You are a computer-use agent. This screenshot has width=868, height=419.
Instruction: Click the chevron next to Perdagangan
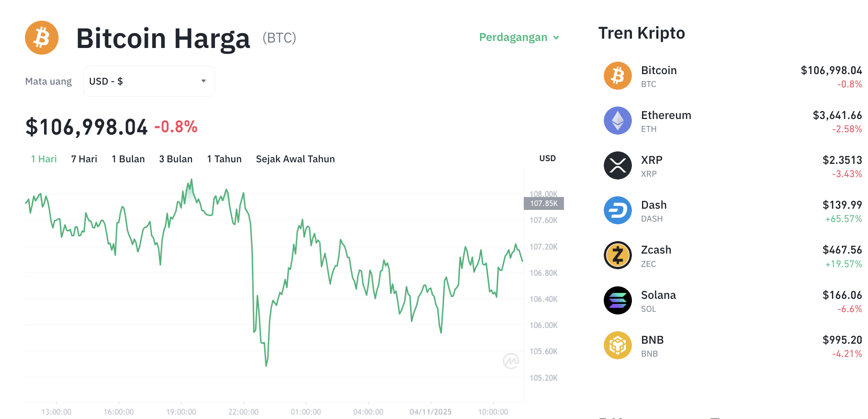click(x=556, y=38)
